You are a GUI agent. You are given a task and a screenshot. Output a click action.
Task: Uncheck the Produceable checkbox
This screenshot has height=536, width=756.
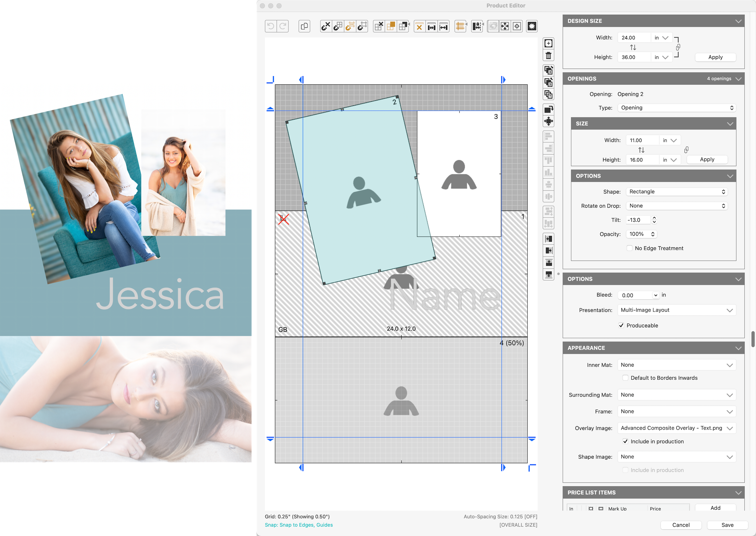click(621, 325)
